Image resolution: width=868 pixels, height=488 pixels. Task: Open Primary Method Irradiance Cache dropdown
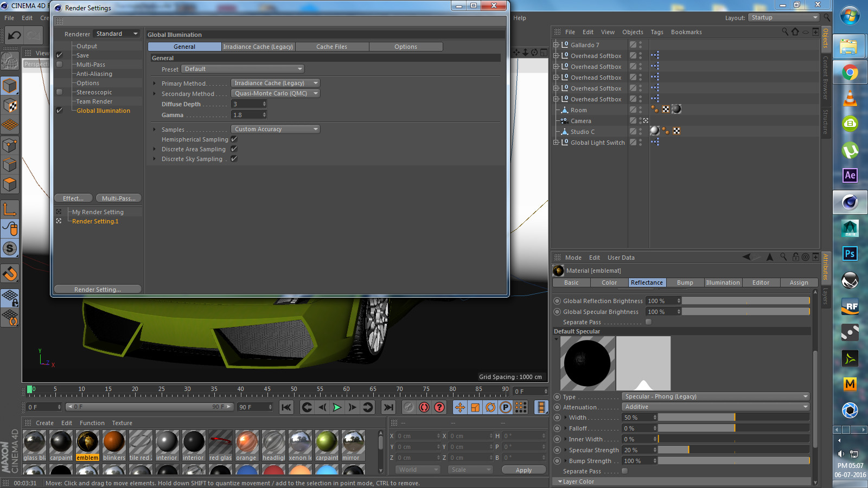[x=276, y=83]
